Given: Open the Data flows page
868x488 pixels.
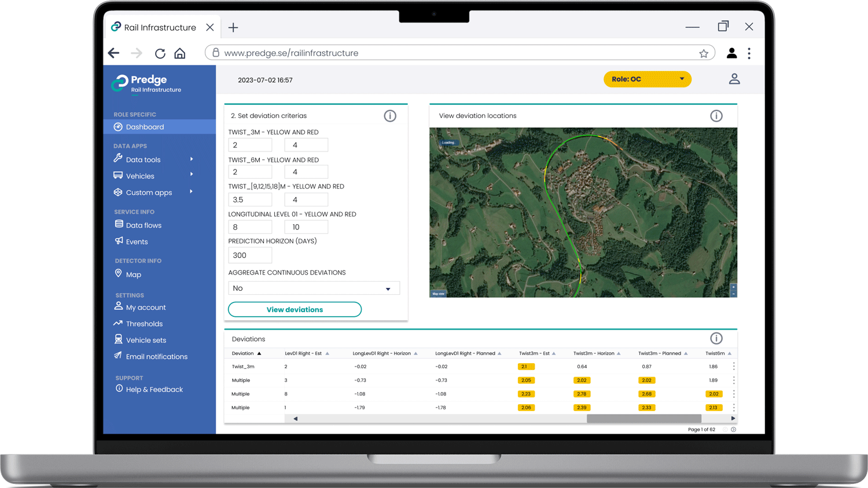Looking at the screenshot, I should click(x=144, y=225).
